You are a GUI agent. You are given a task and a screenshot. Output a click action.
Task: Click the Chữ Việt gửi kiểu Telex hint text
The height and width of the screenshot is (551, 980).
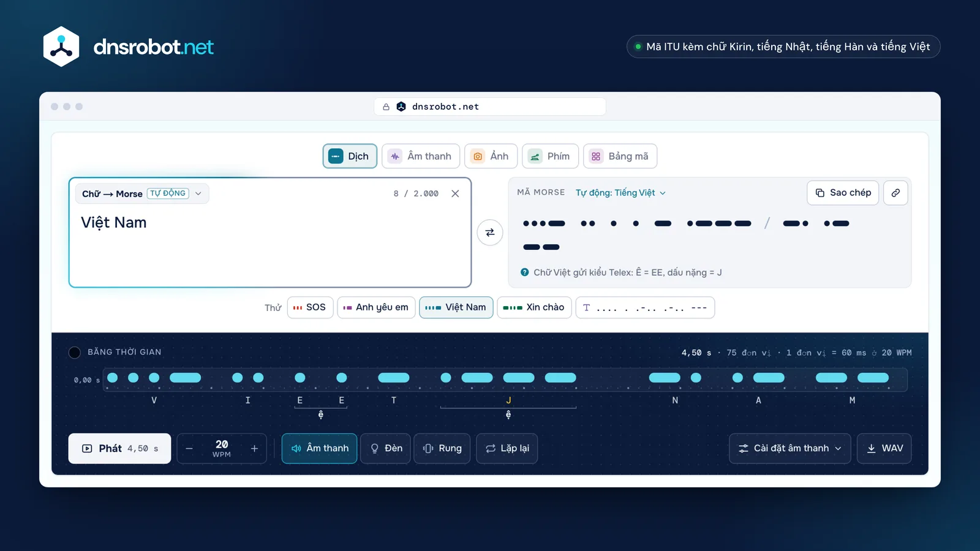(x=628, y=272)
